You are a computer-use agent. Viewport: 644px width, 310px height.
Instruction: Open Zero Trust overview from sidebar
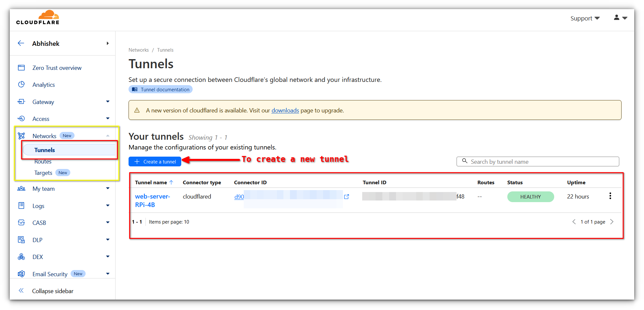pyautogui.click(x=21, y=68)
